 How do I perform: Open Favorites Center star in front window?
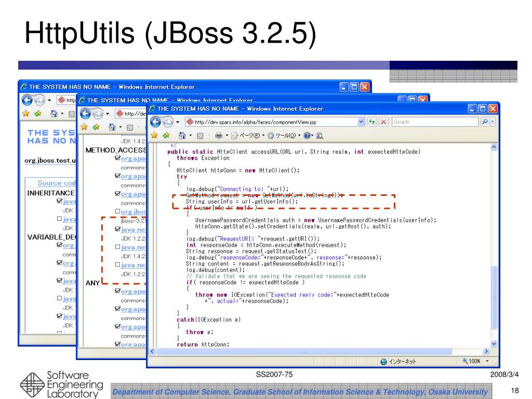click(x=154, y=136)
